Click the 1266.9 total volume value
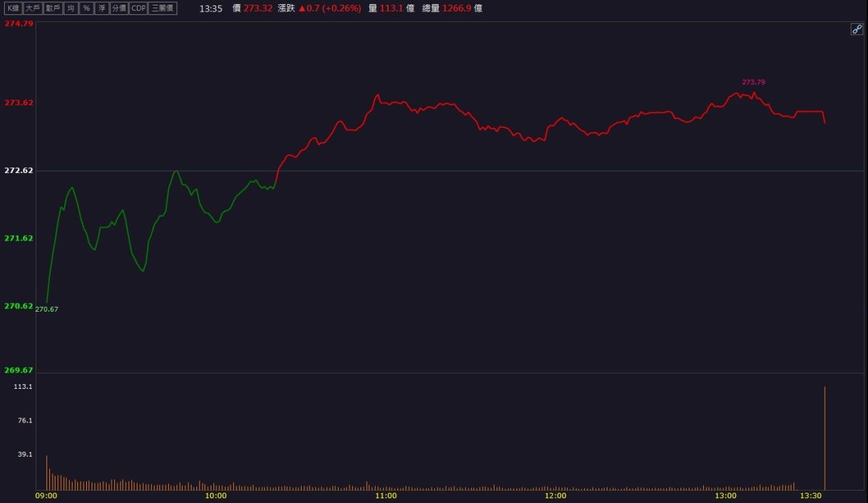Screen dimensions: 868x503 tap(457, 8)
